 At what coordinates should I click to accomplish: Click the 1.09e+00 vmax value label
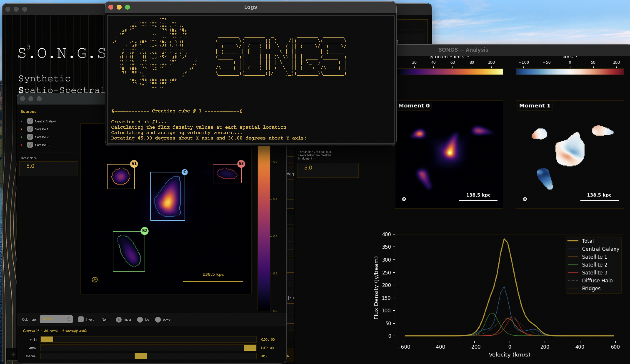[267, 348]
